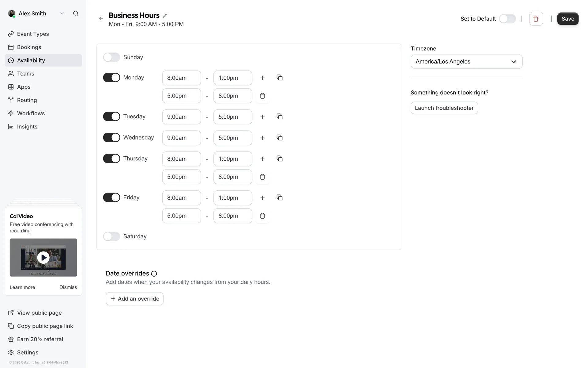Screen dimensions: 588x368
Task: Click the info icon beside Date overrides
Action: tap(154, 274)
